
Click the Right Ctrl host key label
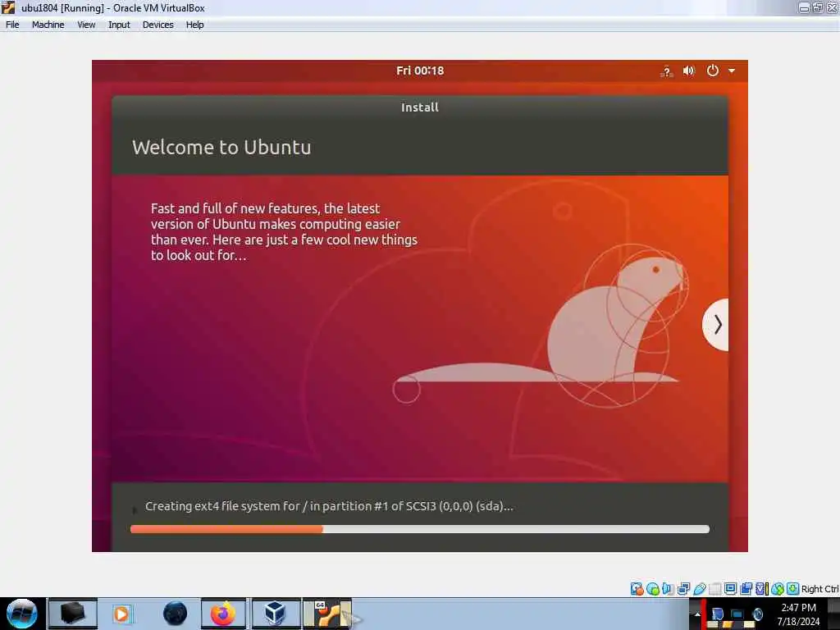pos(820,589)
